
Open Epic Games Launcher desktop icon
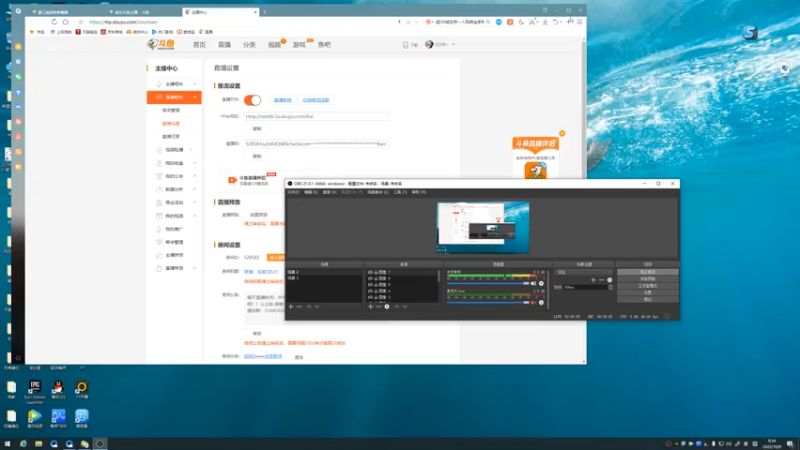[x=35, y=391]
